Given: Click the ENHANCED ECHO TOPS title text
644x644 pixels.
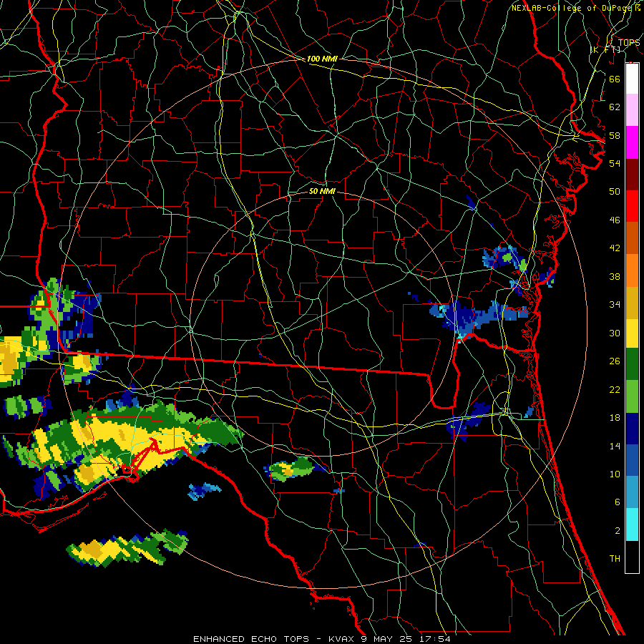Looking at the screenshot, I should click(251, 639).
